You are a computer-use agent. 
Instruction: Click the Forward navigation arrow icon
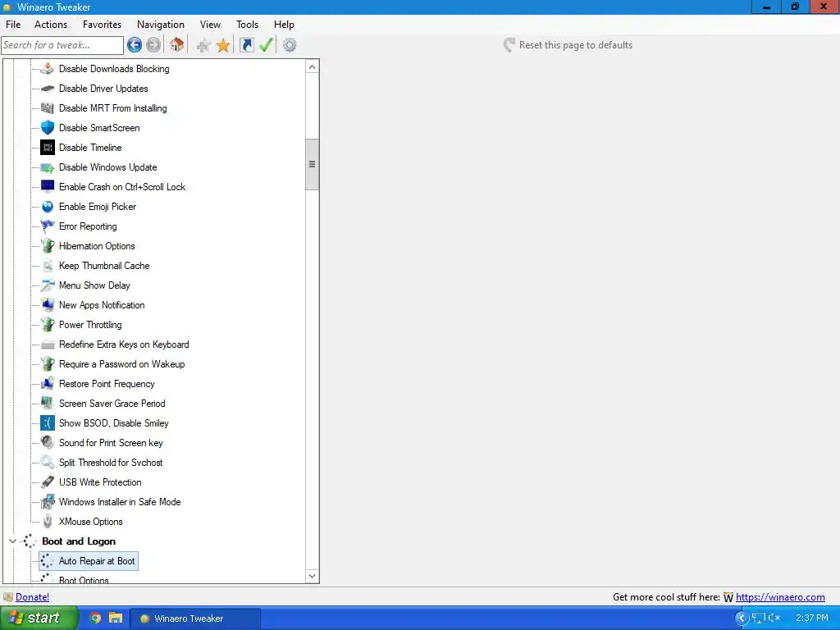click(x=153, y=45)
